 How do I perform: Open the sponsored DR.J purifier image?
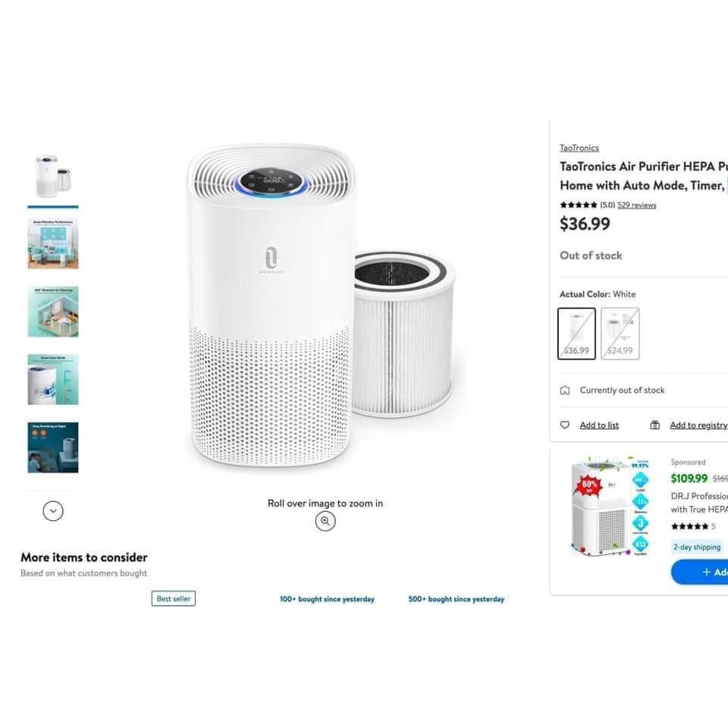coord(610,507)
